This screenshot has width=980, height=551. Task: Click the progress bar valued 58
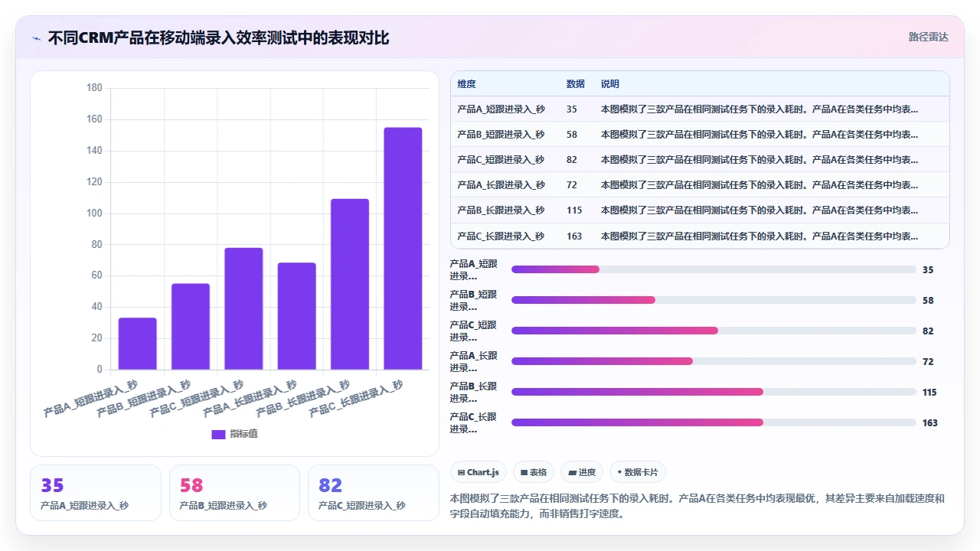(x=714, y=300)
